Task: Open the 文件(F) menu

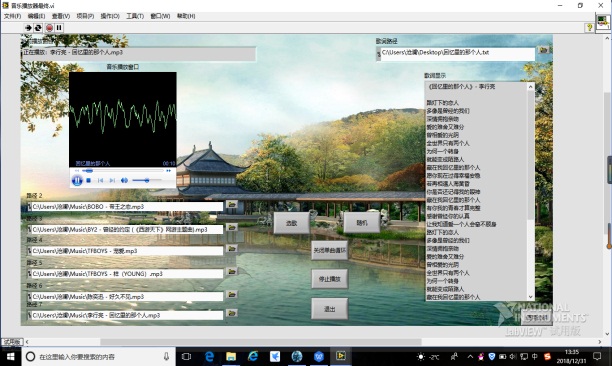Action: click(12, 16)
